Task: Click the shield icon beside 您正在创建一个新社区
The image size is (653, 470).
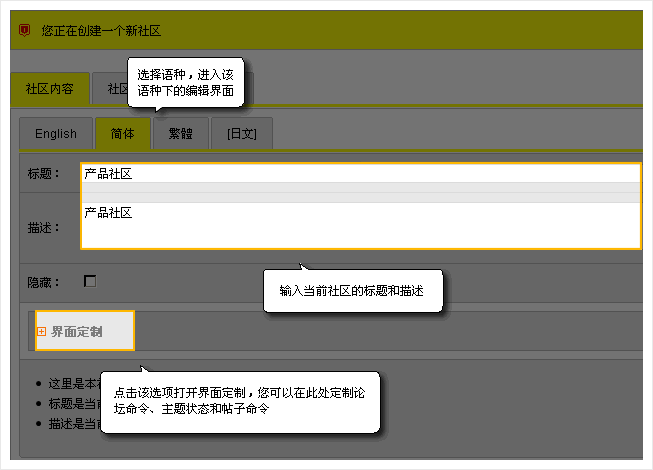Action: pos(25,30)
